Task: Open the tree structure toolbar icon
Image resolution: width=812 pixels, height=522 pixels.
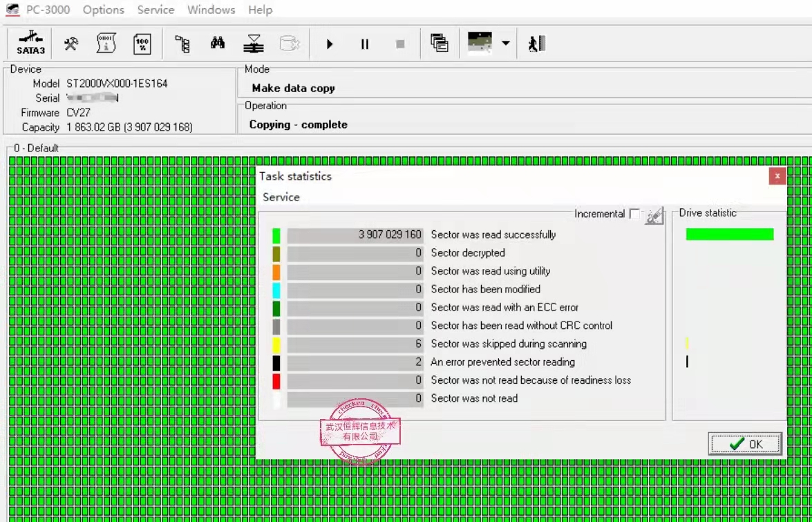Action: pyautogui.click(x=182, y=44)
